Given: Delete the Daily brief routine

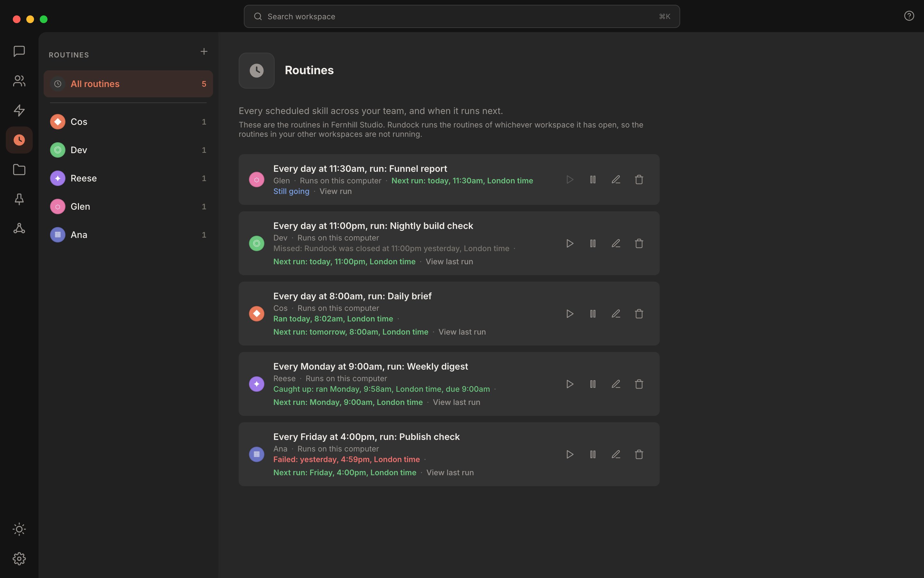Looking at the screenshot, I should 639,314.
